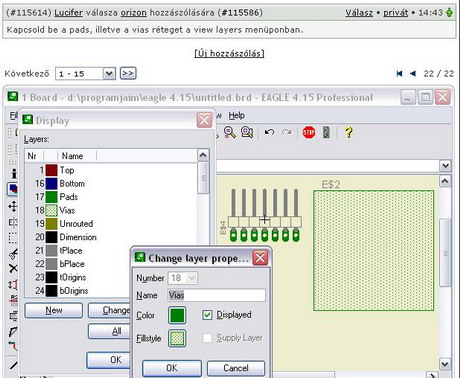
Task: Select the Wire line tool
Action: (x=13, y=365)
